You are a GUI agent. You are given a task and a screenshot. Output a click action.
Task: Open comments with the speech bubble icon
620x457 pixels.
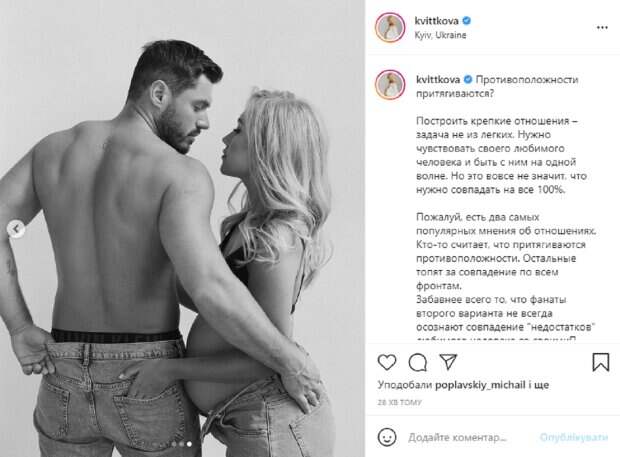[418, 362]
